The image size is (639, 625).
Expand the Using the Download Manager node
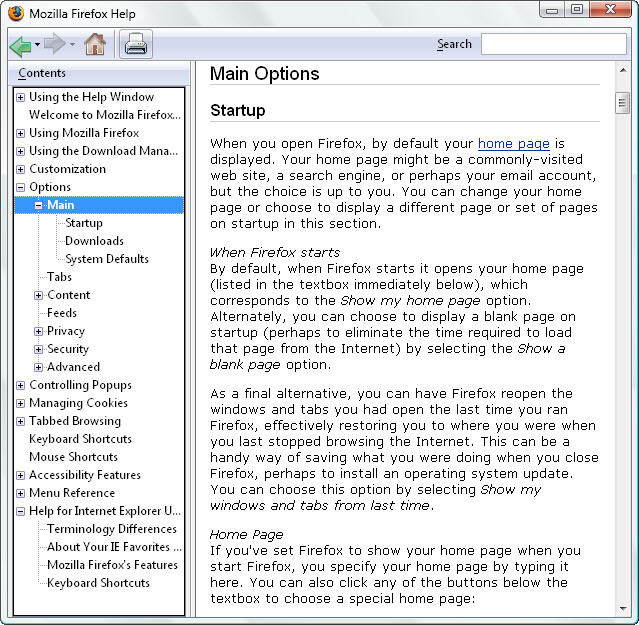point(20,151)
